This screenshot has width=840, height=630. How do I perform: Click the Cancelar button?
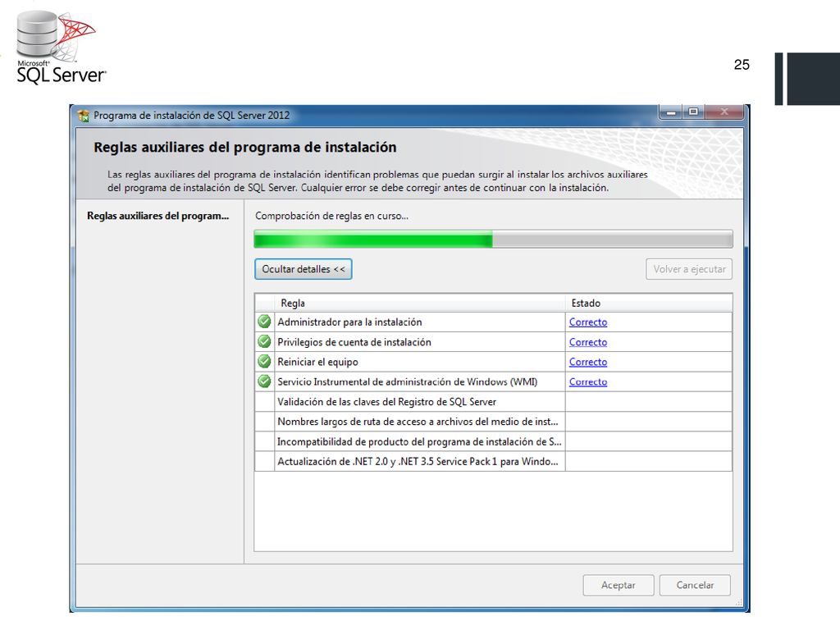[695, 585]
